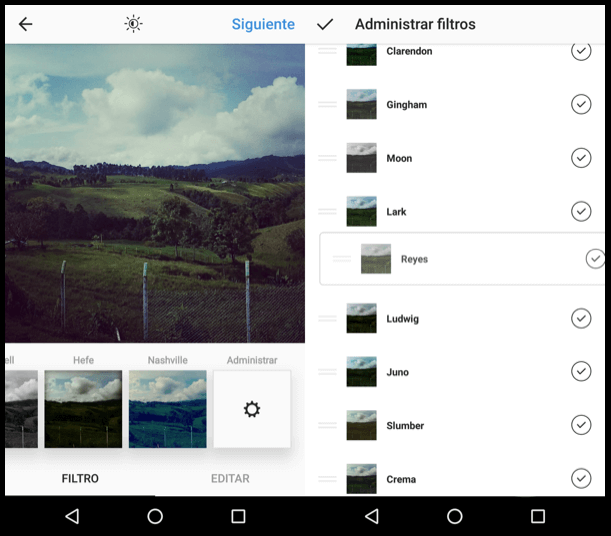Grab the Gingham reorder handle
Viewport: 611px width, 536px height.
327,104
